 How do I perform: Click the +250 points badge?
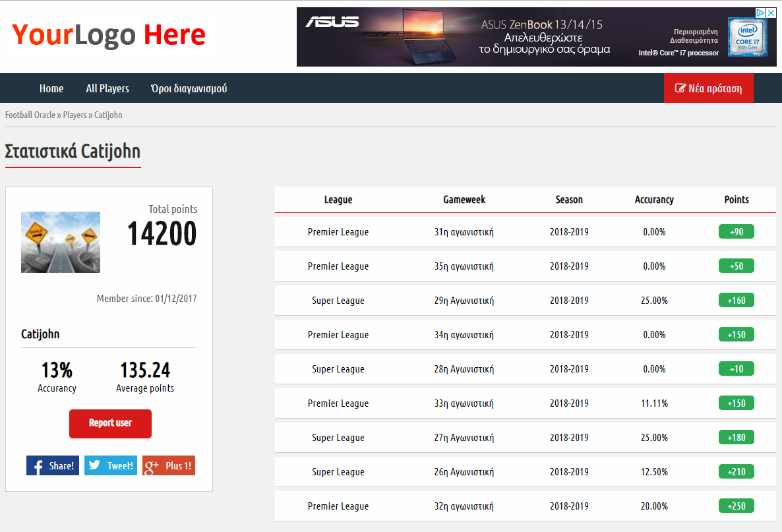point(736,506)
